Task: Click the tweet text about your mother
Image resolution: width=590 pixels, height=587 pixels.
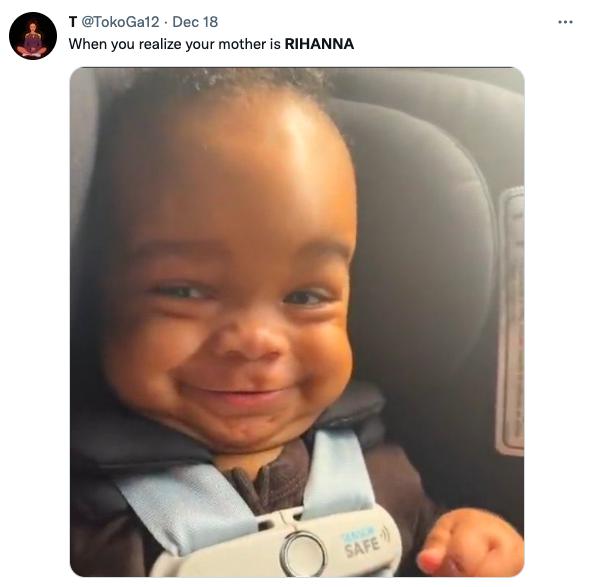Action: 211,44
